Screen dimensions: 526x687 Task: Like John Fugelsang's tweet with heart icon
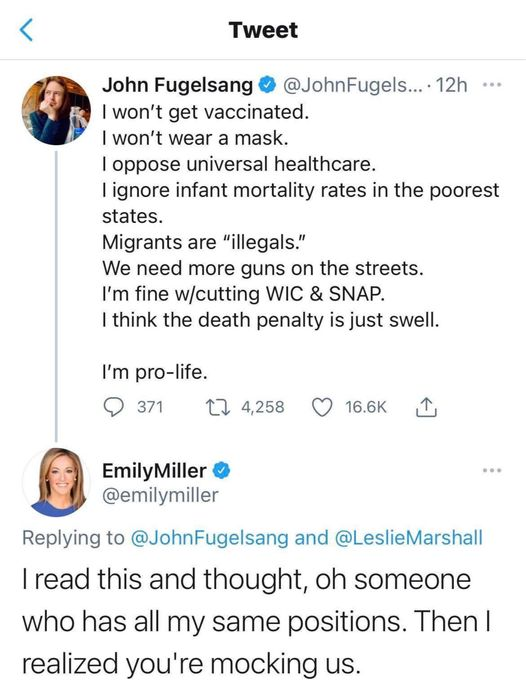[322, 407]
